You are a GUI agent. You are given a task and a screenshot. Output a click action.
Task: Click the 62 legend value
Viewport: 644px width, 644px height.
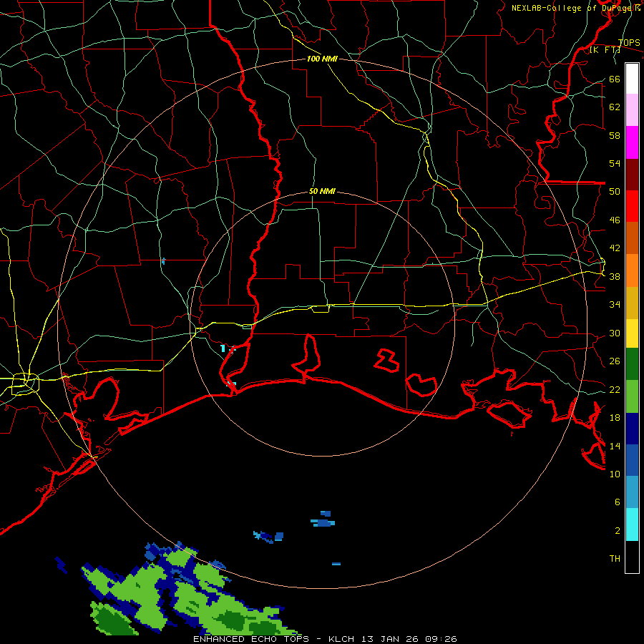[x=615, y=107]
